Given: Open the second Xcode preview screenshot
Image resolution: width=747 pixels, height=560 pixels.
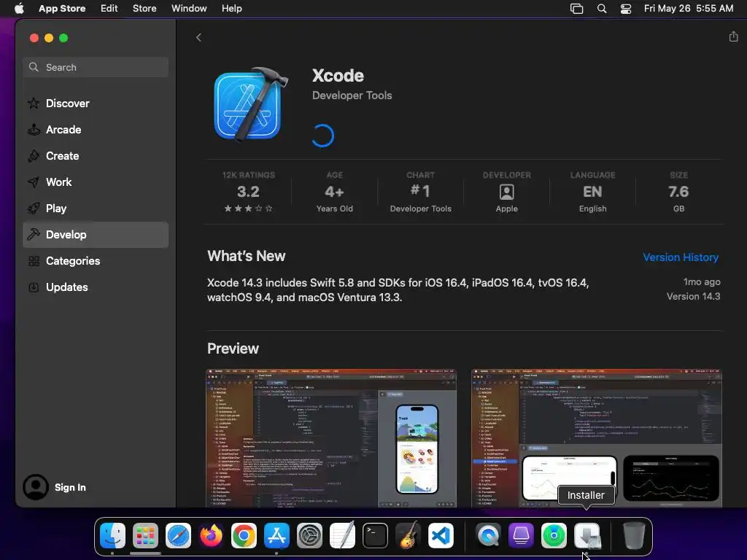Looking at the screenshot, I should click(x=597, y=438).
